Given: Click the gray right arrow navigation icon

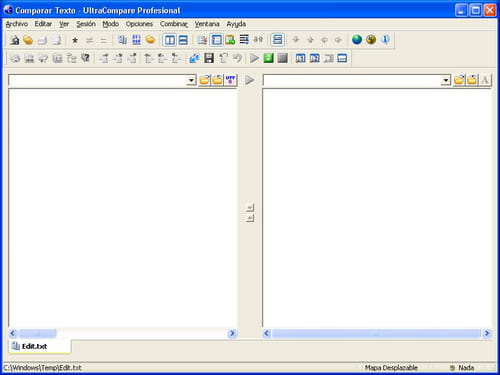Looking at the screenshot, I should [338, 40].
